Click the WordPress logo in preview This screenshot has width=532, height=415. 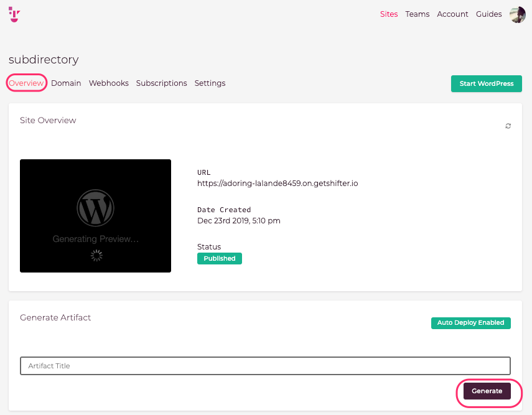95,208
